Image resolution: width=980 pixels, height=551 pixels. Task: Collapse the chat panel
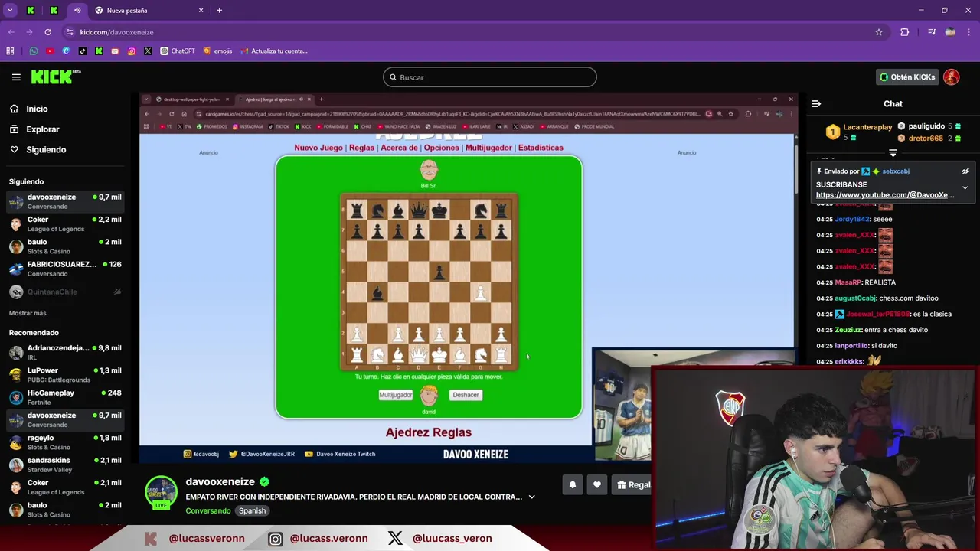pos(816,104)
